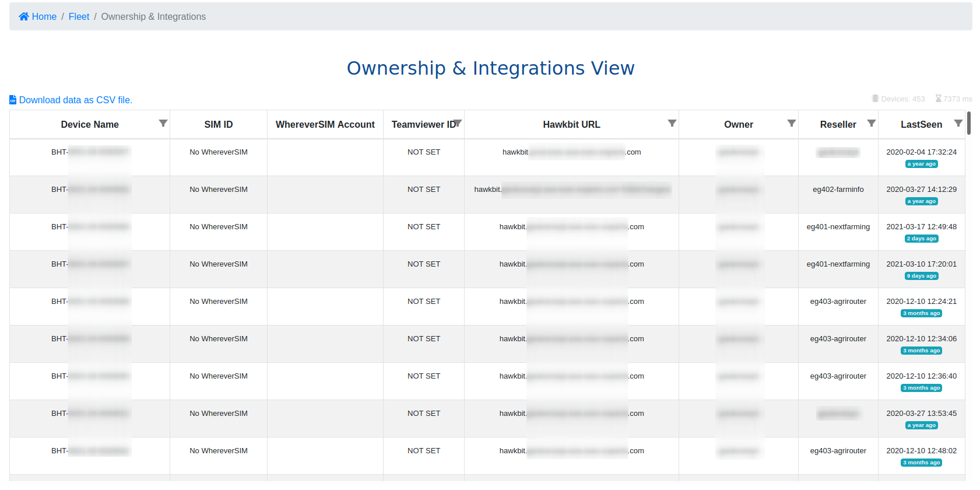Open the Teamviewer ID filter icon
The image size is (980, 490).
(x=458, y=123)
